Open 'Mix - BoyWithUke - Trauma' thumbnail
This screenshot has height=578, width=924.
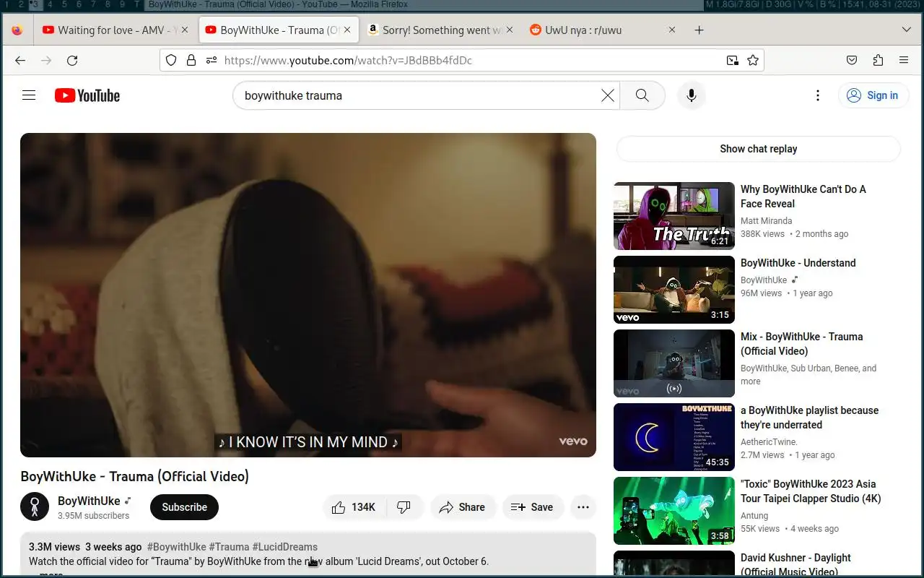(674, 363)
